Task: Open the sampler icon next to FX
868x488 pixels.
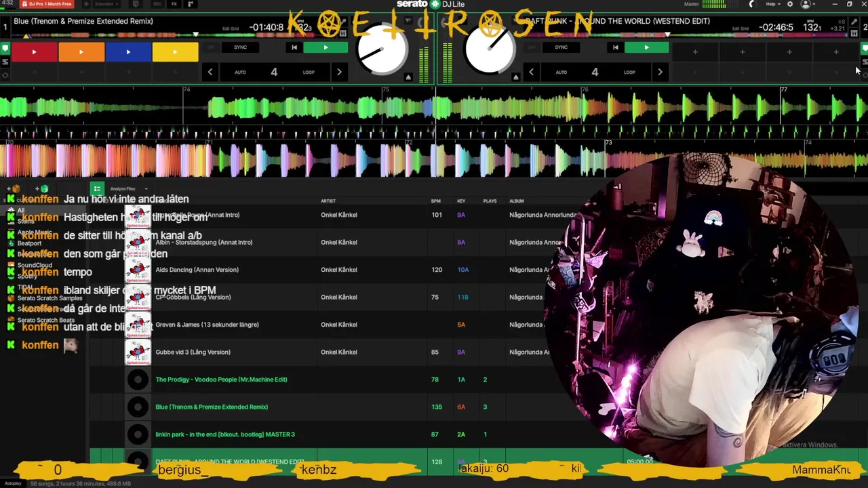Action: 189,4
